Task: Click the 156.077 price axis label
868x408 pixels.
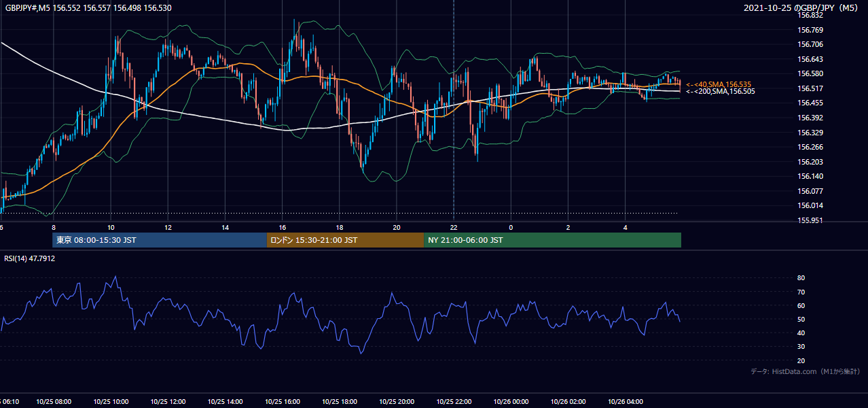Action: pos(810,191)
